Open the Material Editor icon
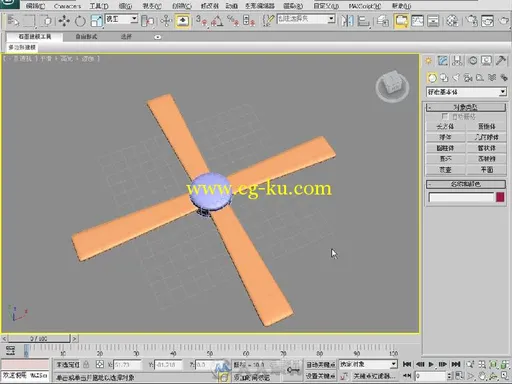The image size is (512, 384). click(x=452, y=21)
